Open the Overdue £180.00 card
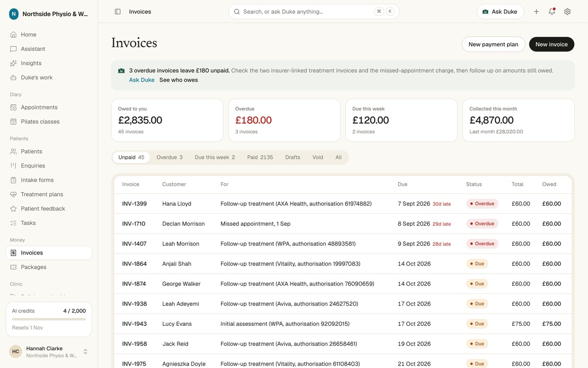Screen dimensions: 588x368 (x=284, y=120)
